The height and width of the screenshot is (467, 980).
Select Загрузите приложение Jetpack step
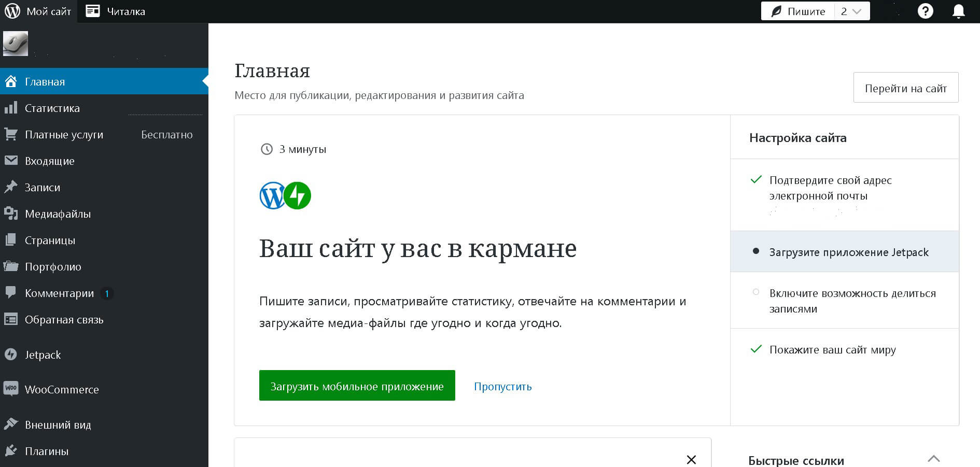pyautogui.click(x=845, y=251)
